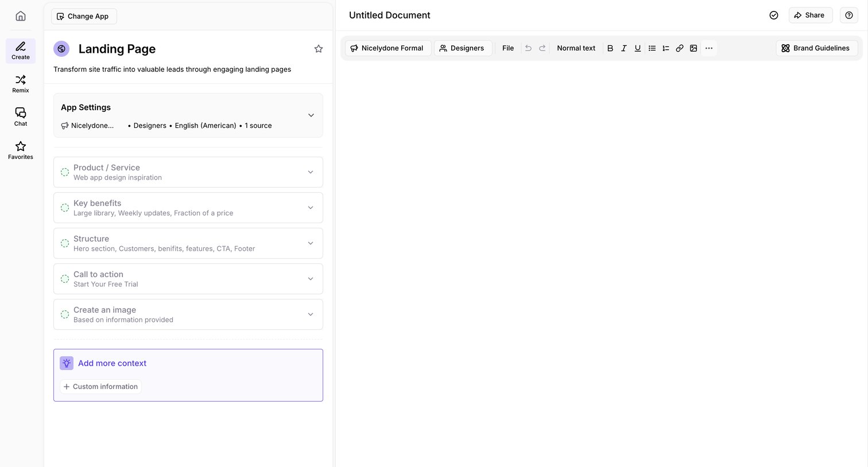The image size is (868, 467).
Task: Expand the Call to action section chevron
Action: pyautogui.click(x=311, y=279)
